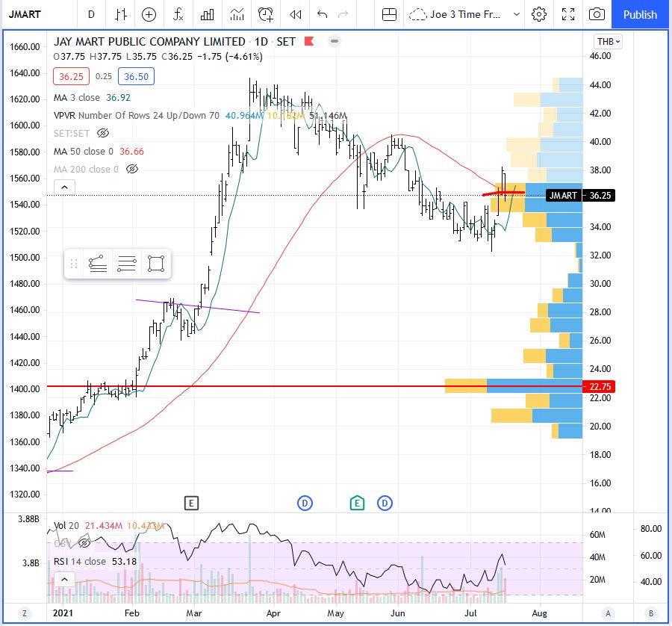Open indicator templates icon
Viewport: 672px width, 626px height.
pos(237,15)
